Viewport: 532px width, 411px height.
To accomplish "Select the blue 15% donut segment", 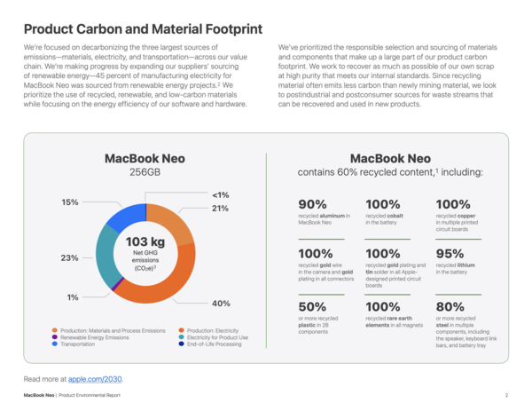I will [127, 217].
